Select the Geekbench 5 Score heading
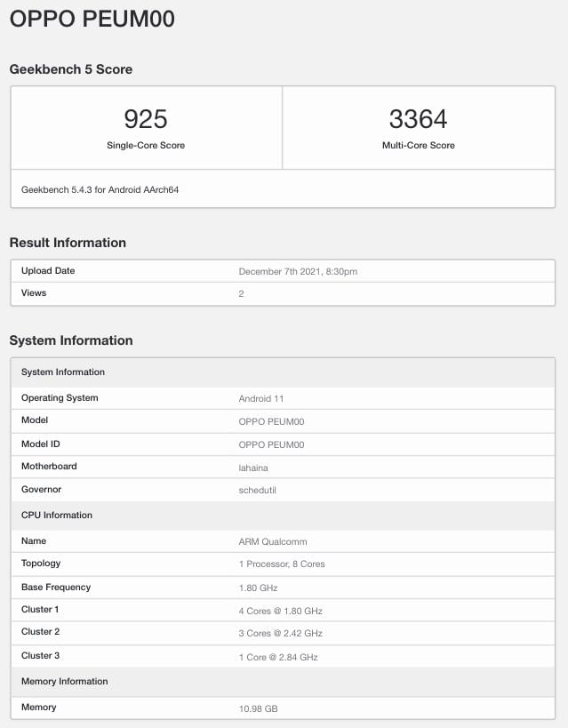This screenshot has width=568, height=728. click(71, 69)
